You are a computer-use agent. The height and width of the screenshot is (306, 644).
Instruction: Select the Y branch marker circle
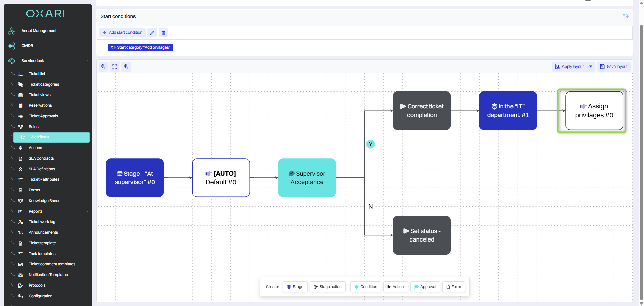point(370,144)
